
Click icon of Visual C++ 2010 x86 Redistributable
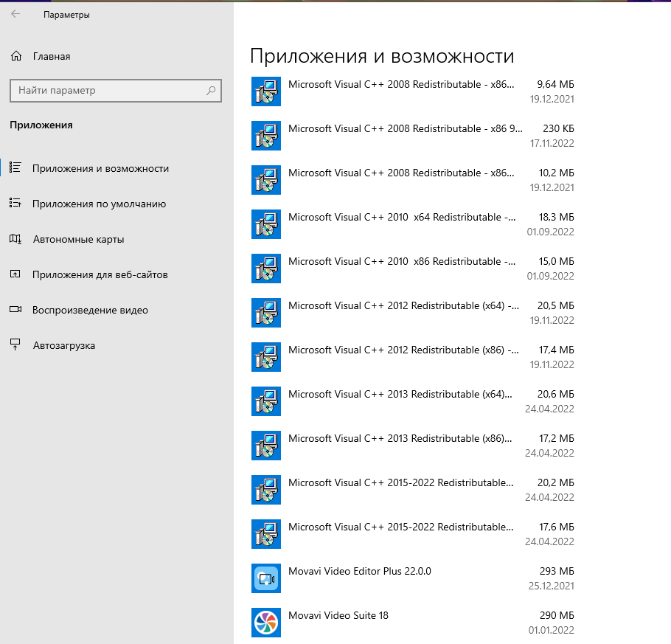[x=266, y=269]
